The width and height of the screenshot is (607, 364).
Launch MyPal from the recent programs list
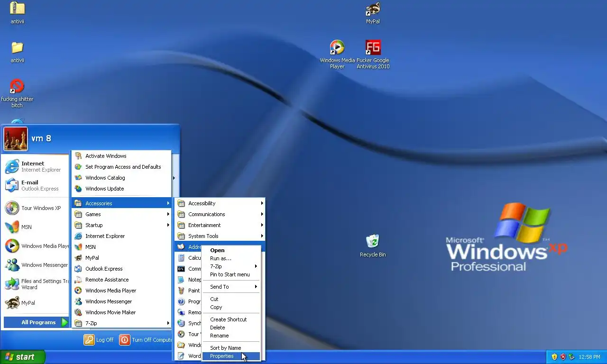click(36, 303)
